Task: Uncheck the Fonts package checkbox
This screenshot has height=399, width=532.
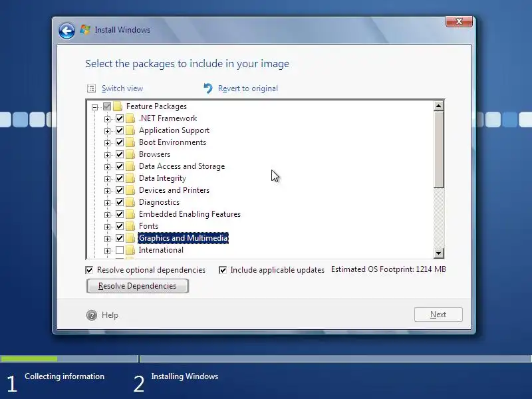Action: (x=120, y=226)
